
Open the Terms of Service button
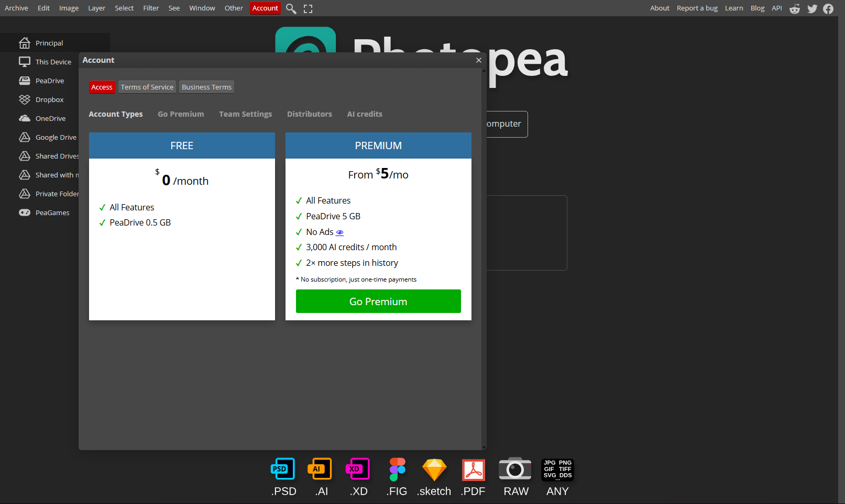(147, 87)
